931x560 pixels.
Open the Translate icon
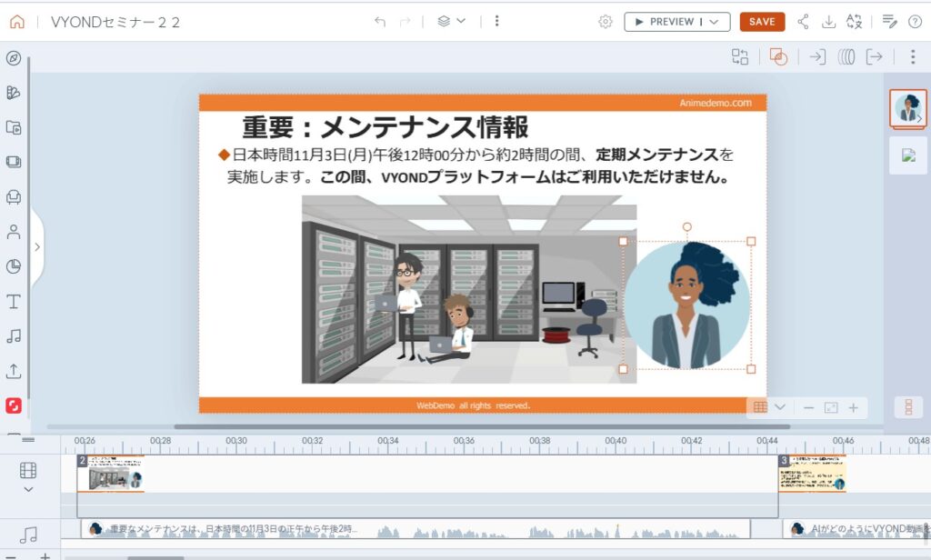pos(854,22)
